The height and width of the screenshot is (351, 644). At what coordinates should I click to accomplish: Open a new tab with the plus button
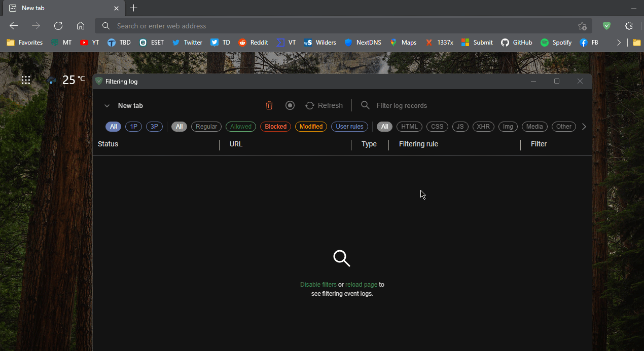pyautogui.click(x=133, y=8)
